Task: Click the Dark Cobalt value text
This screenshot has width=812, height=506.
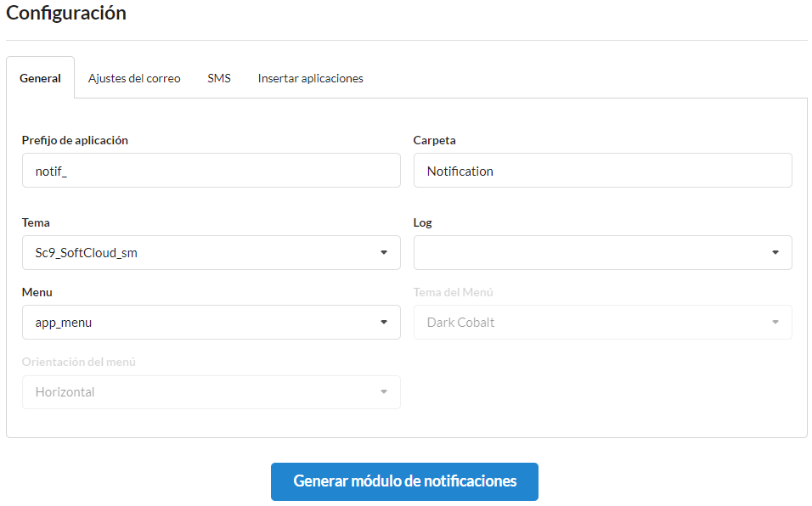Action: [x=460, y=322]
